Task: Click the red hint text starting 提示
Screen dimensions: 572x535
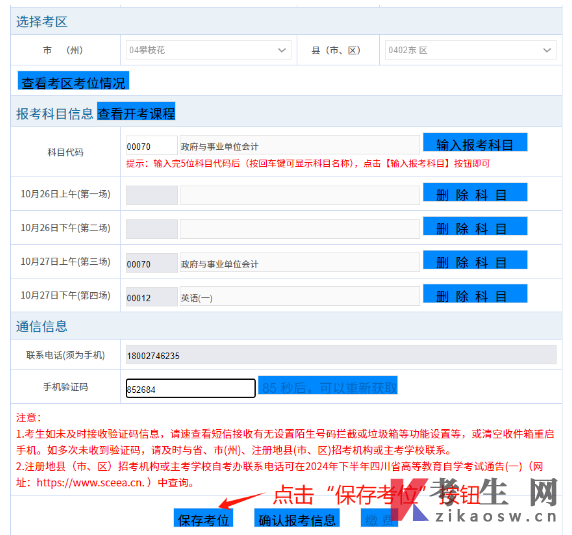Action: (x=308, y=163)
